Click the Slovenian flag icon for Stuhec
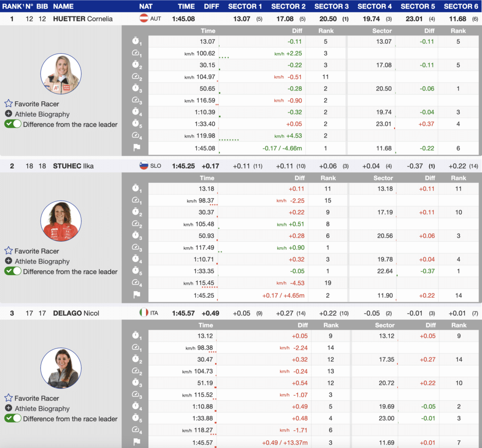 (144, 166)
